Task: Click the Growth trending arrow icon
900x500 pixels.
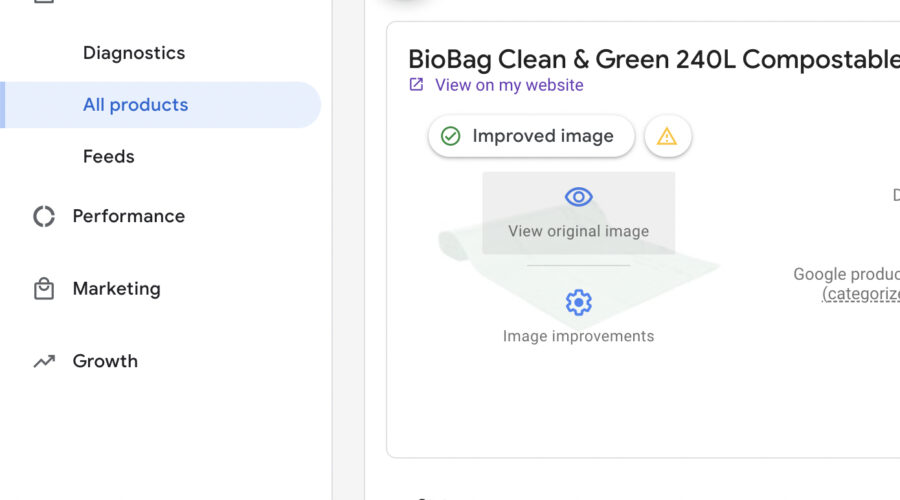Action: click(x=44, y=362)
